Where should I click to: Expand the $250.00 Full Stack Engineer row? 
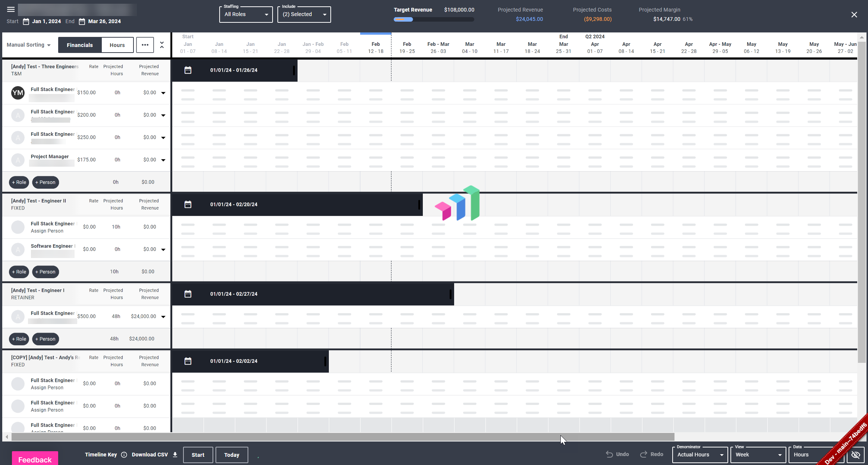(163, 138)
